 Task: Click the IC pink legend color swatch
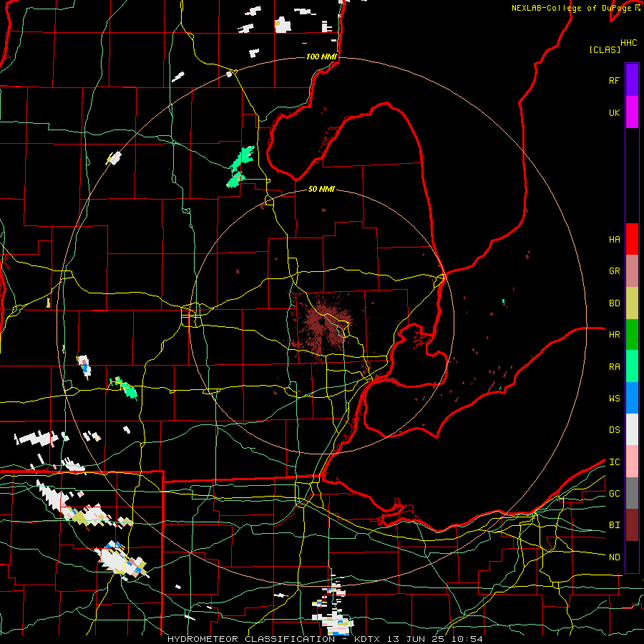[632, 462]
